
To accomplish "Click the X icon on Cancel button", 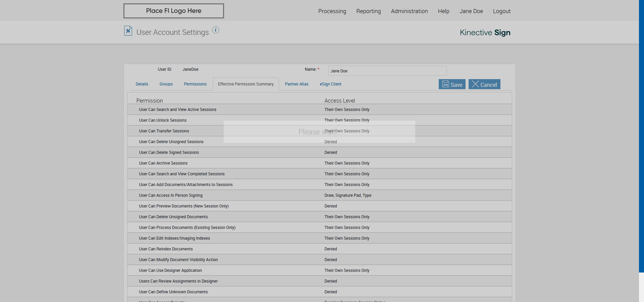I will 475,84.
